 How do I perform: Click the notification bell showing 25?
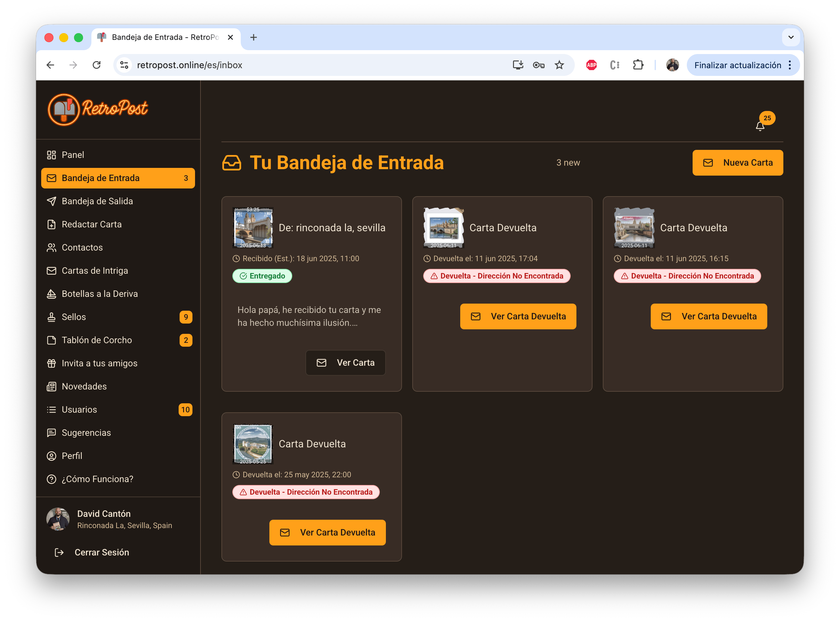pos(760,126)
